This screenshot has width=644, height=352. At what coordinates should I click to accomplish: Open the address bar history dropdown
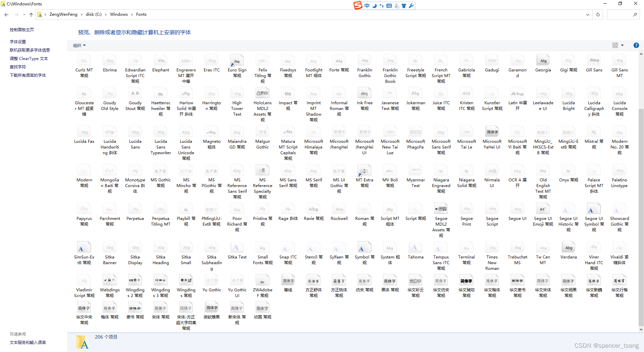pyautogui.click(x=587, y=14)
